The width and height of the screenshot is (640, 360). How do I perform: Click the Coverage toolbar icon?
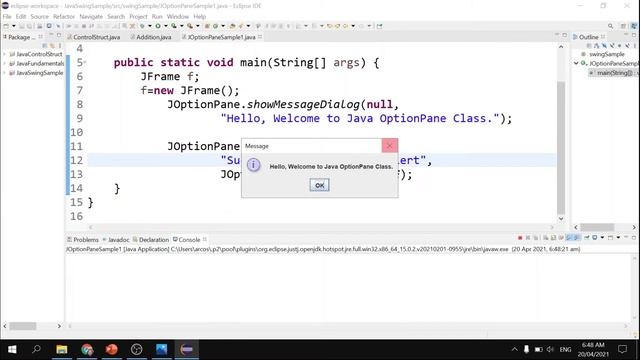tap(173, 26)
